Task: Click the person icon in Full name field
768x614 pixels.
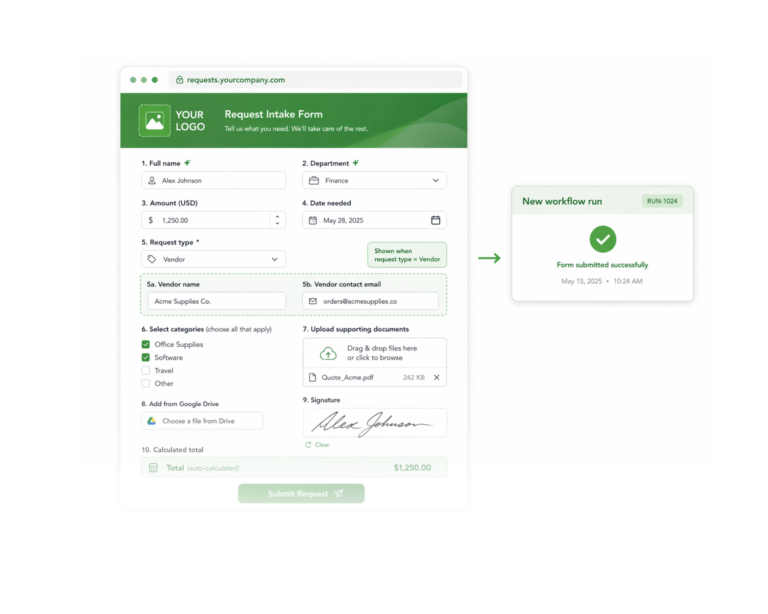Action: tap(152, 180)
